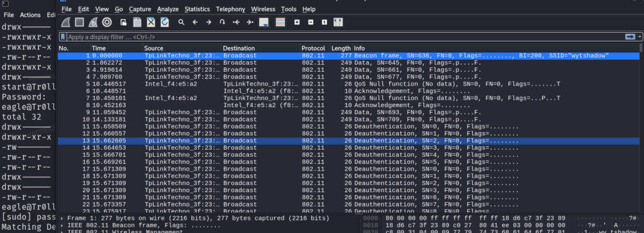This screenshot has height=233, width=644.
Task: Select packet 13 Deauthentication SN=2 row
Action: pos(348,140)
